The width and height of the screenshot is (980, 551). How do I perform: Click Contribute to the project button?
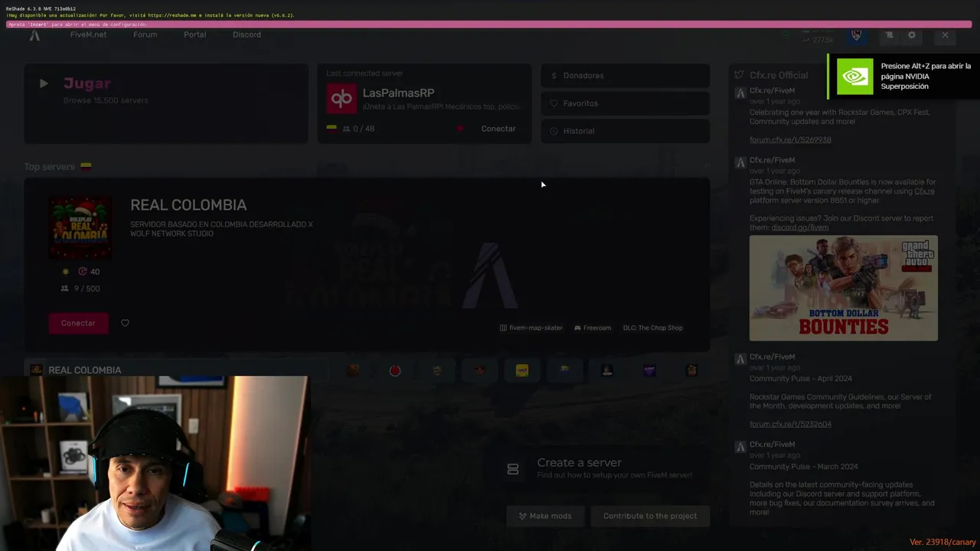coord(650,516)
